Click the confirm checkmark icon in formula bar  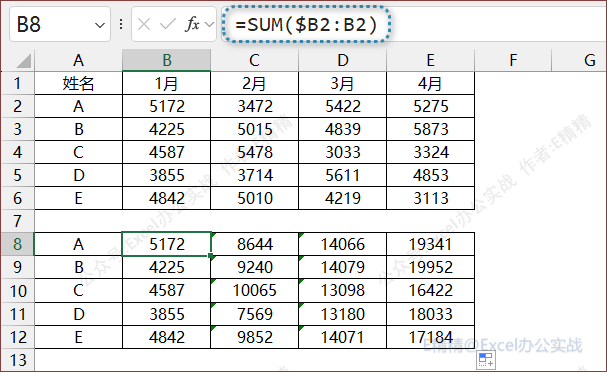coord(167,25)
